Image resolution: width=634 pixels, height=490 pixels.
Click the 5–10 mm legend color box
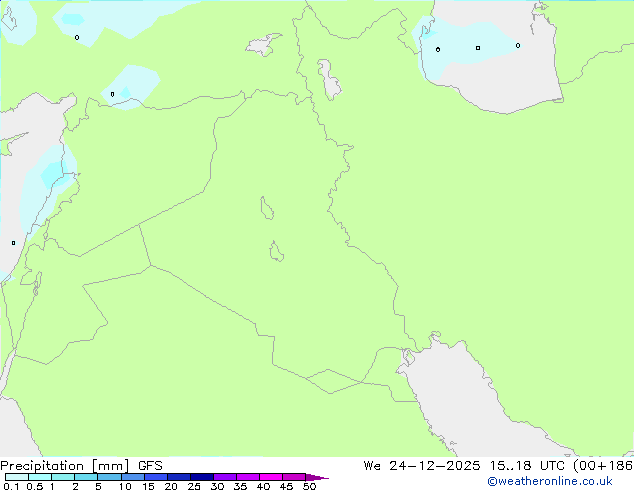pos(109,477)
